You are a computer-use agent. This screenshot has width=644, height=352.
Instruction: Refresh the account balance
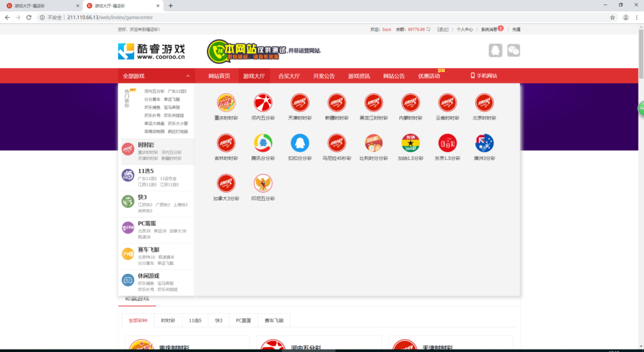(429, 29)
